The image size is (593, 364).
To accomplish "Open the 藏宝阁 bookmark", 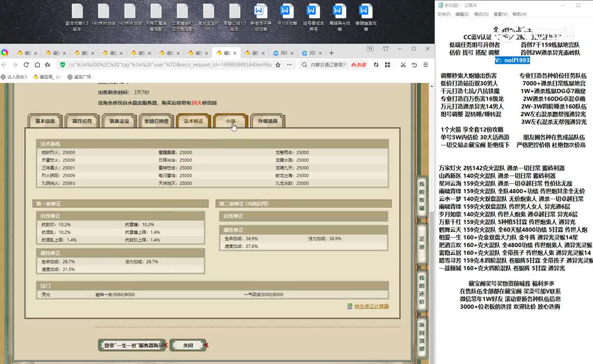I will coord(47,77).
